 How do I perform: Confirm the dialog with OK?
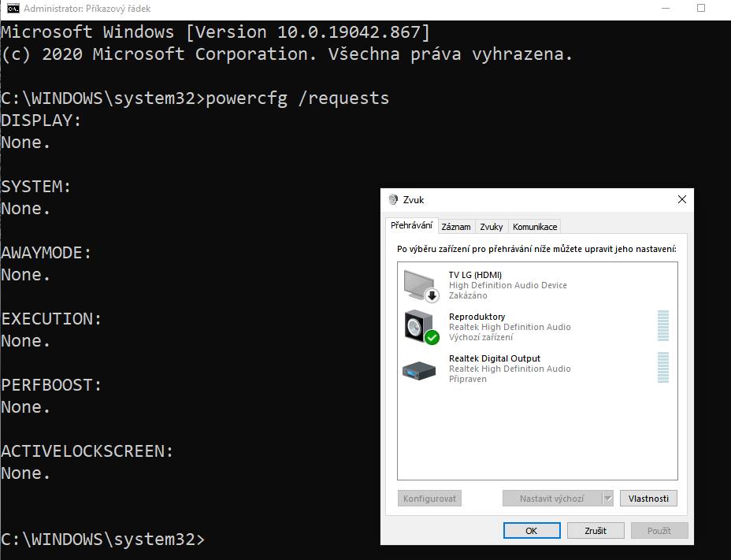pyautogui.click(x=532, y=531)
